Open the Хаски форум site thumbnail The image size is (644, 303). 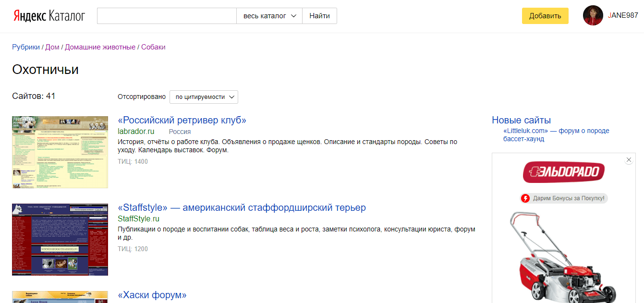60,297
